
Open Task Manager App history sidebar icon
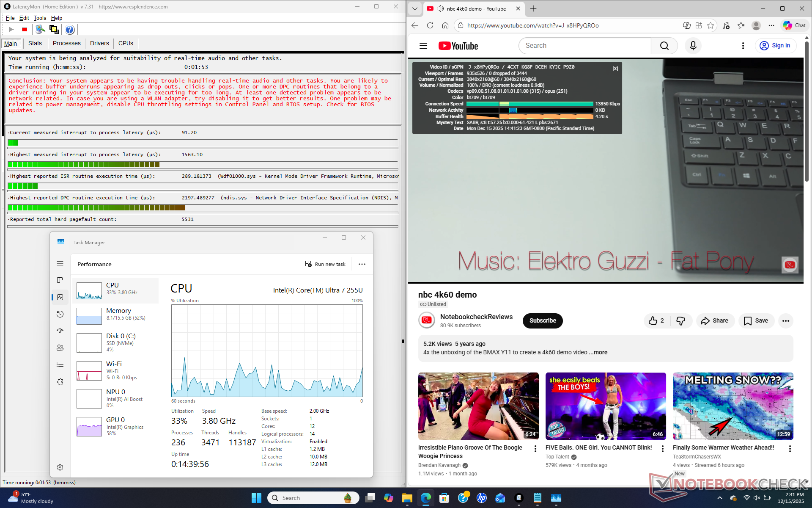(60, 314)
